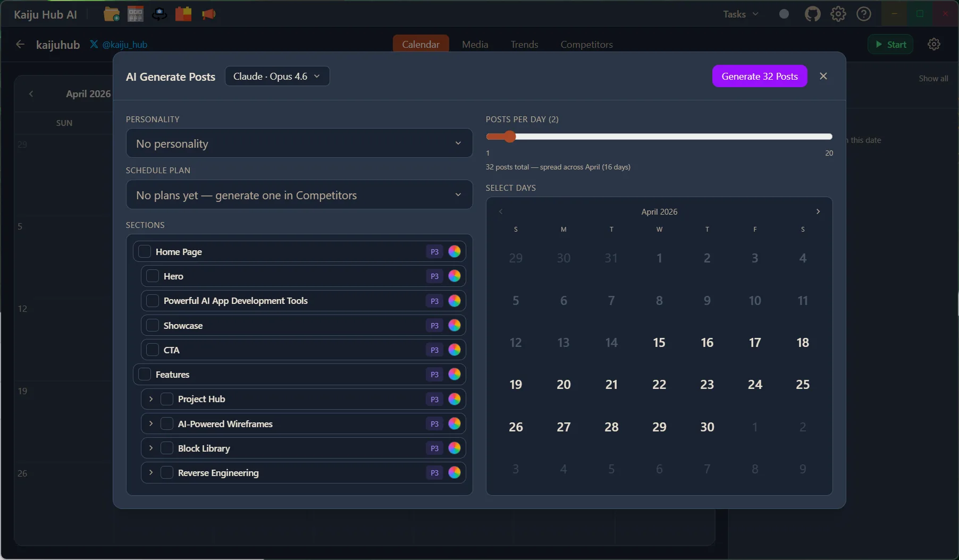959x560 pixels.
Task: Click the Generate 32 Posts button
Action: 760,76
